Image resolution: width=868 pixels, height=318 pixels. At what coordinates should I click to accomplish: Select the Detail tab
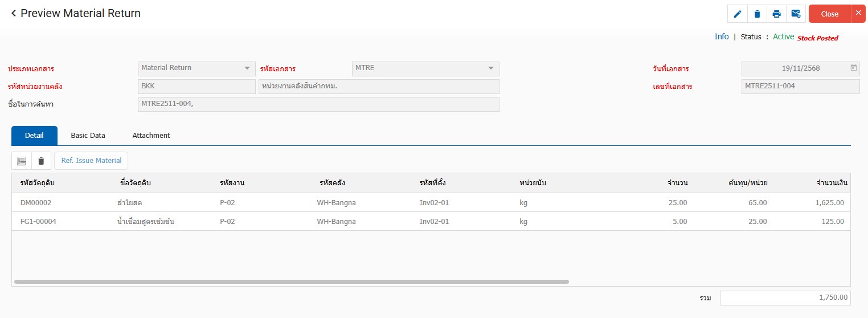(x=34, y=136)
